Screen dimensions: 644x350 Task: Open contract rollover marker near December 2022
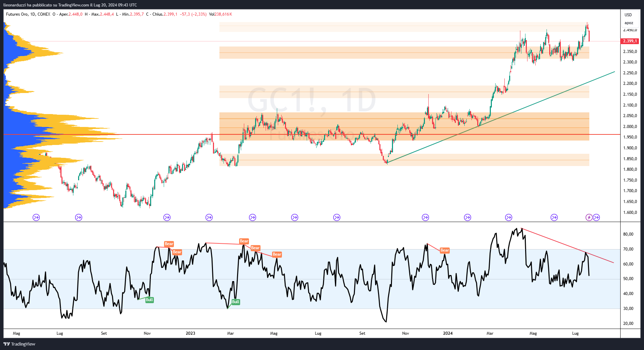167,218
